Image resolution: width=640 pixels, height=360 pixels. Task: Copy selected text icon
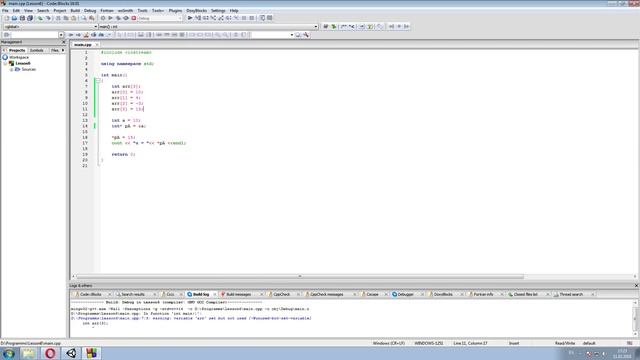66,18
